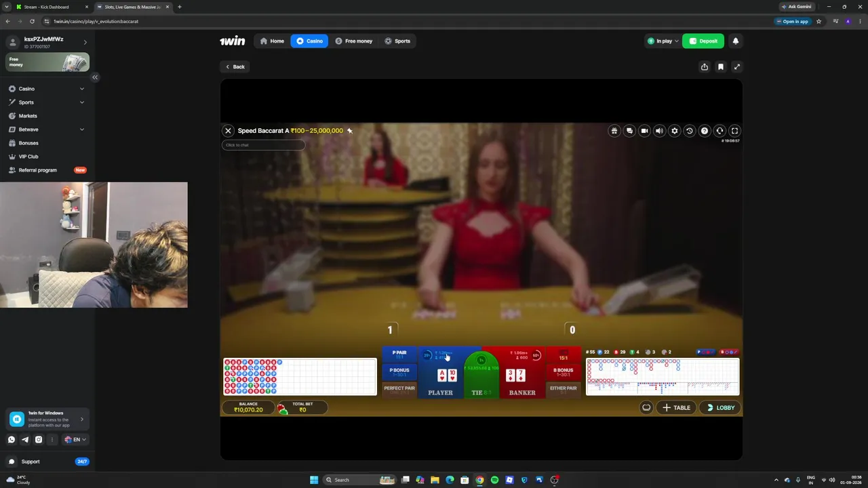Toggle the video camera settings icon
This screenshot has height=488, width=868.
pyautogui.click(x=644, y=131)
